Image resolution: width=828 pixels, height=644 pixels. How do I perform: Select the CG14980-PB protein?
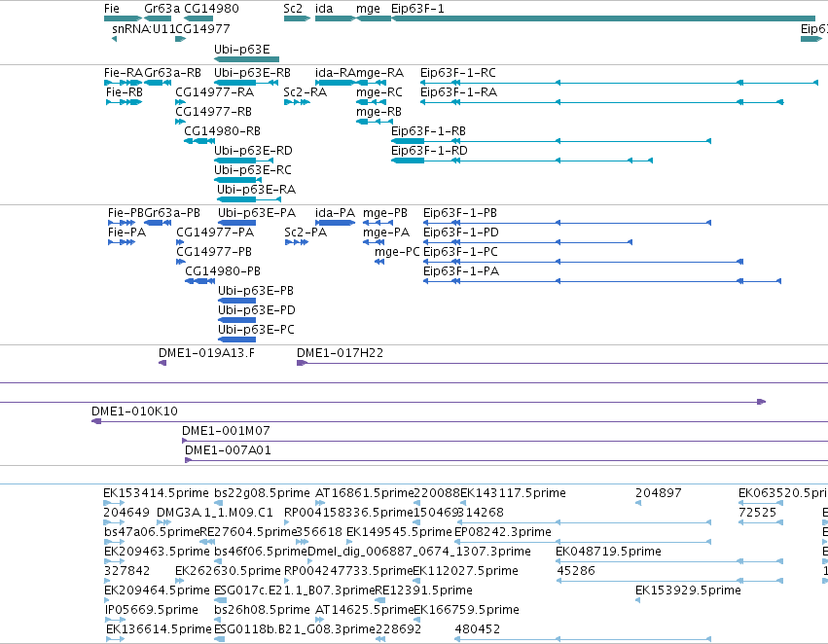coord(199,281)
